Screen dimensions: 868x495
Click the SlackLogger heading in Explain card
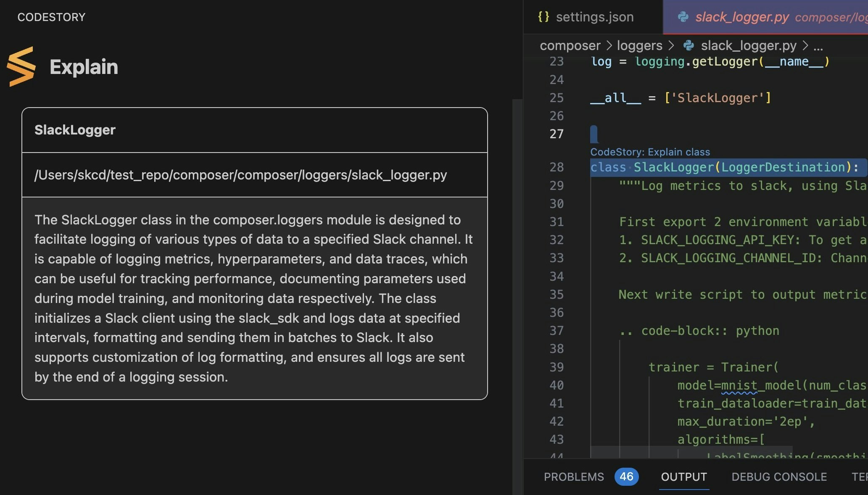click(x=75, y=130)
